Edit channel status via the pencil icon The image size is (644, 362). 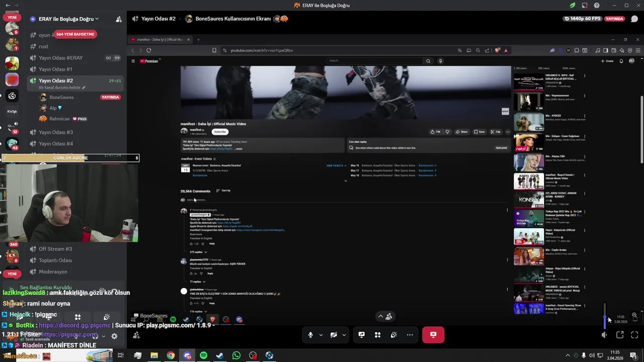point(84,87)
